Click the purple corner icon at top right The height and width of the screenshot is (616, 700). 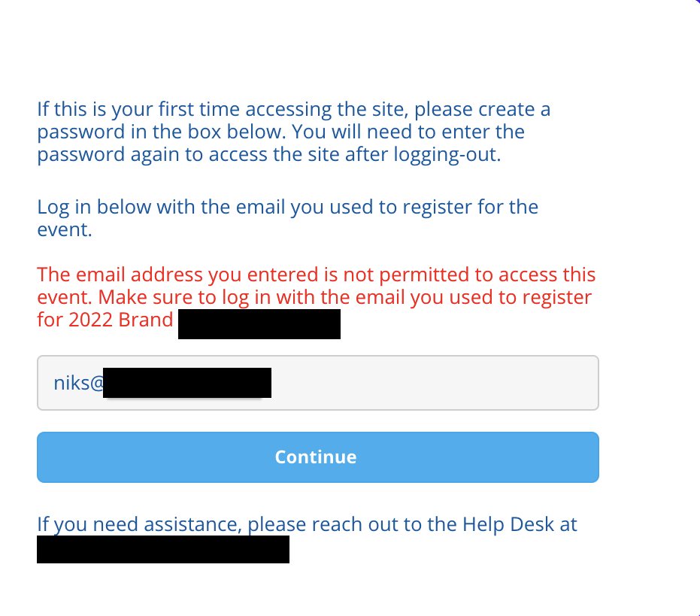[x=696, y=2]
